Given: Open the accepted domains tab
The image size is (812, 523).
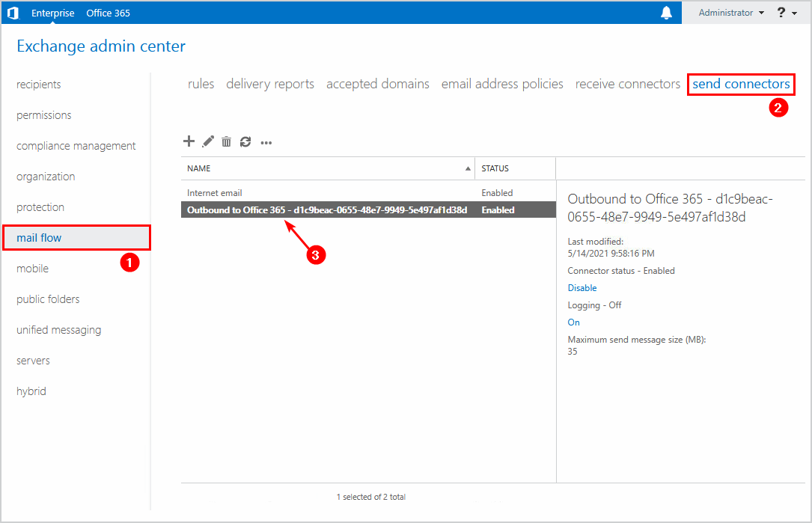Looking at the screenshot, I should pos(377,84).
